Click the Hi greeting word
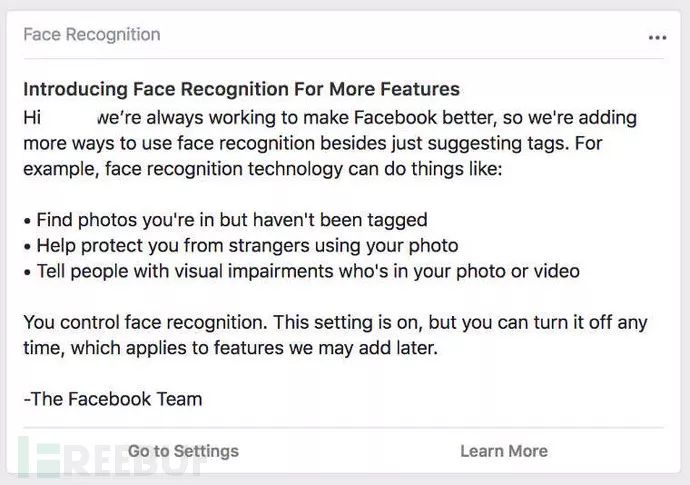Screen dimensions: 690x485 click(x=32, y=117)
